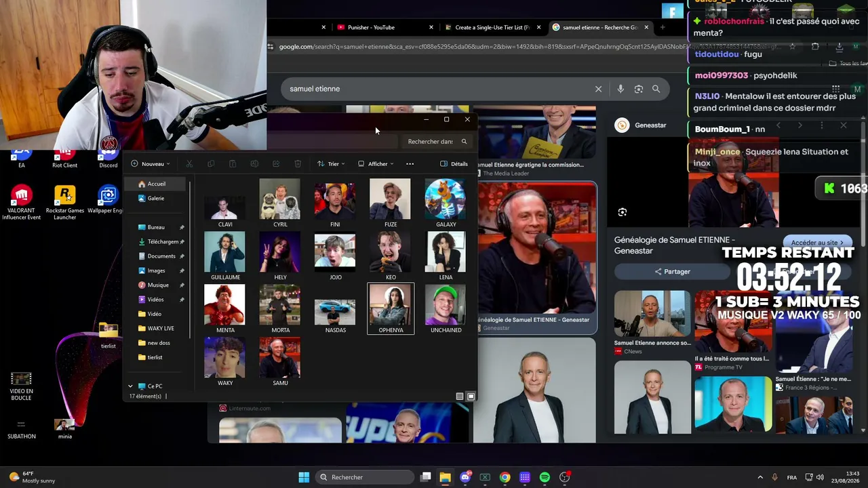Open Rockstar Games Launcher desktop shortcut
The image size is (868, 488).
point(65,203)
